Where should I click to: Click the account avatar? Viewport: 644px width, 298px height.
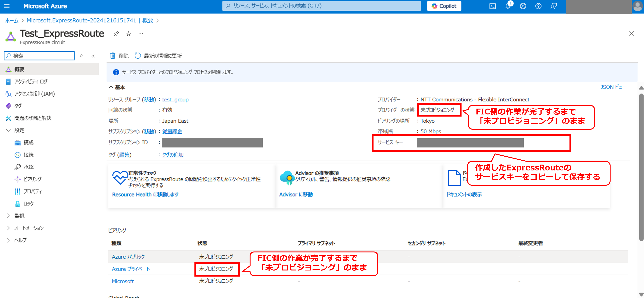pyautogui.click(x=637, y=6)
